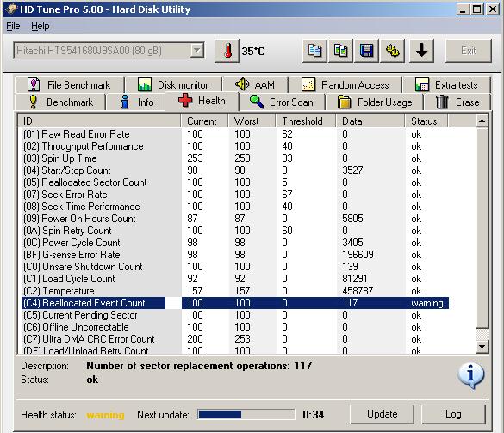Select the G-sense Error Rate row
The image size is (504, 433).
[234, 255]
